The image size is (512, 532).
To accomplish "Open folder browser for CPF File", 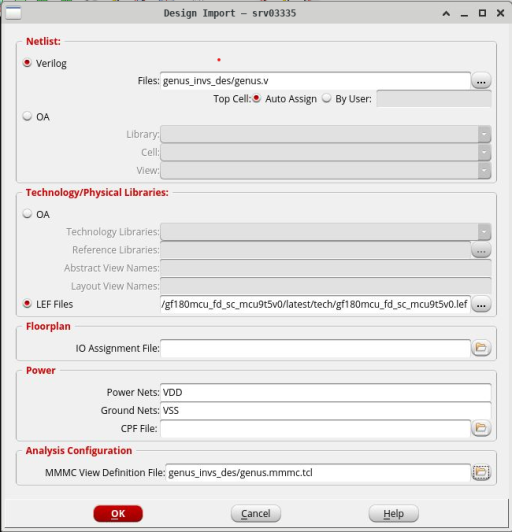I will 481,429.
